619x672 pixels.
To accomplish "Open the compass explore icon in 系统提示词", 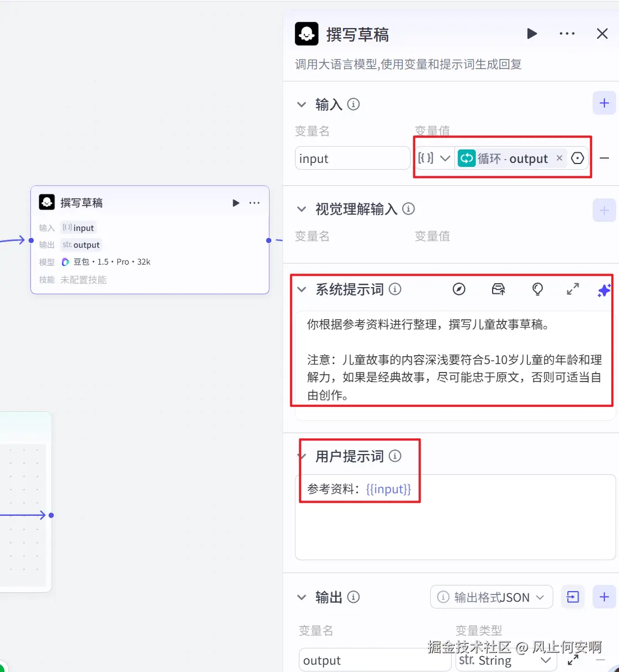I will [459, 289].
